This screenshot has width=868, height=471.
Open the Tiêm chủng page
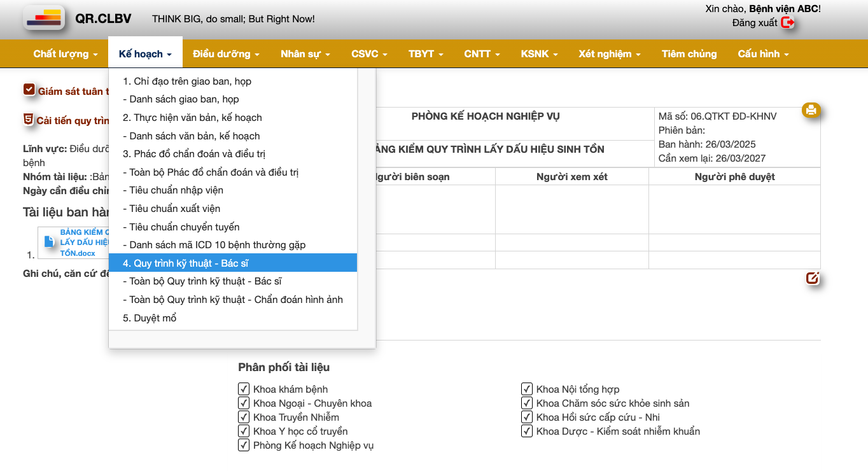pos(689,54)
